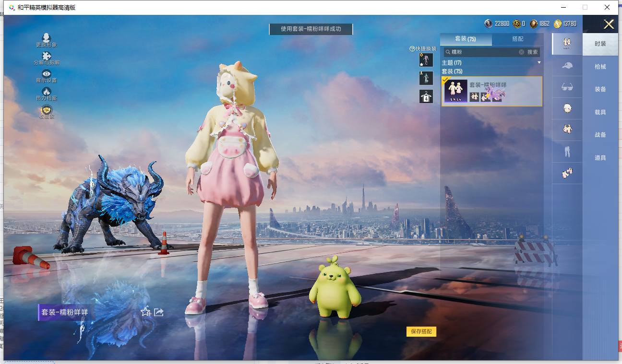622x364 pixels.
Task: Click the gold triangle currency icon showing 0
Action: click(516, 23)
